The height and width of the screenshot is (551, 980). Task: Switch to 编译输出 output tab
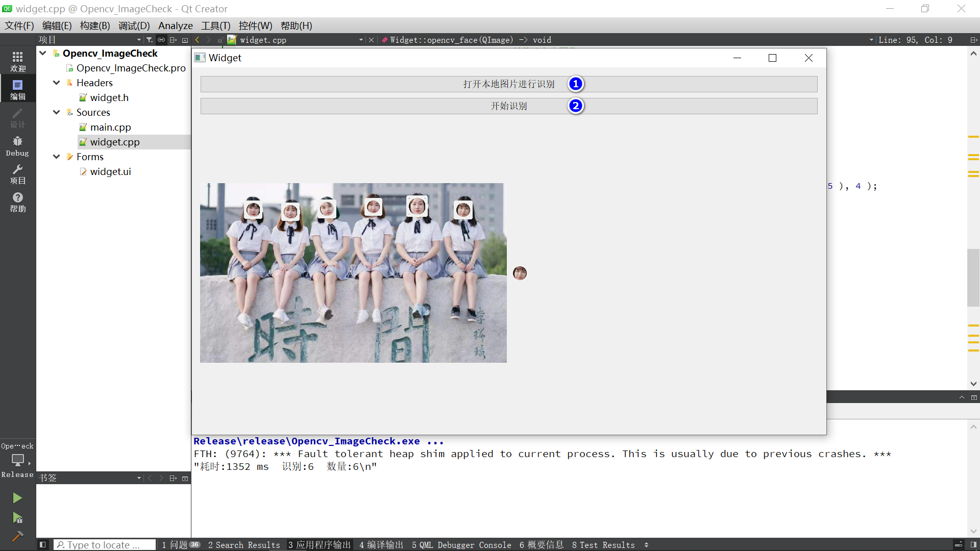coord(381,545)
